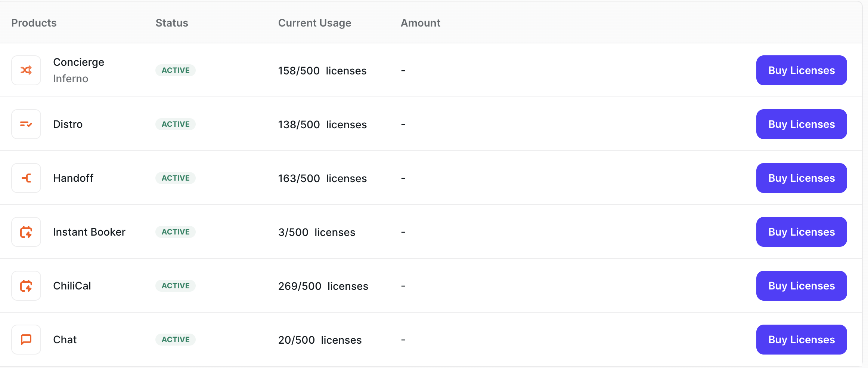The image size is (868, 368).
Task: Click the Chat speech bubble icon
Action: (x=26, y=340)
